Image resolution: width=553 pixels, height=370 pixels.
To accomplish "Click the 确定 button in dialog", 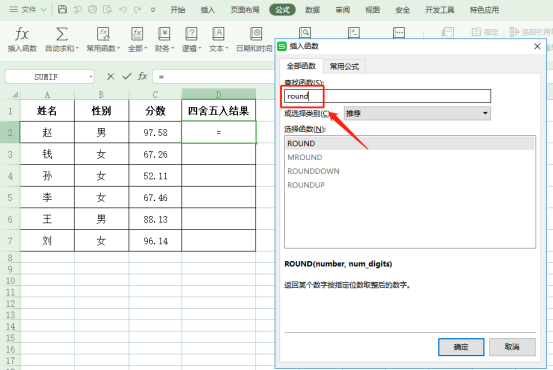I will 461,347.
